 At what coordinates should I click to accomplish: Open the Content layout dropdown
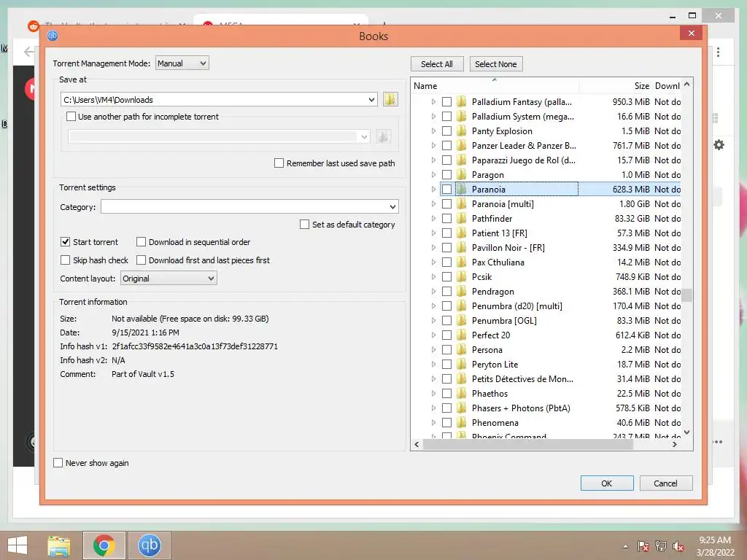click(x=169, y=278)
